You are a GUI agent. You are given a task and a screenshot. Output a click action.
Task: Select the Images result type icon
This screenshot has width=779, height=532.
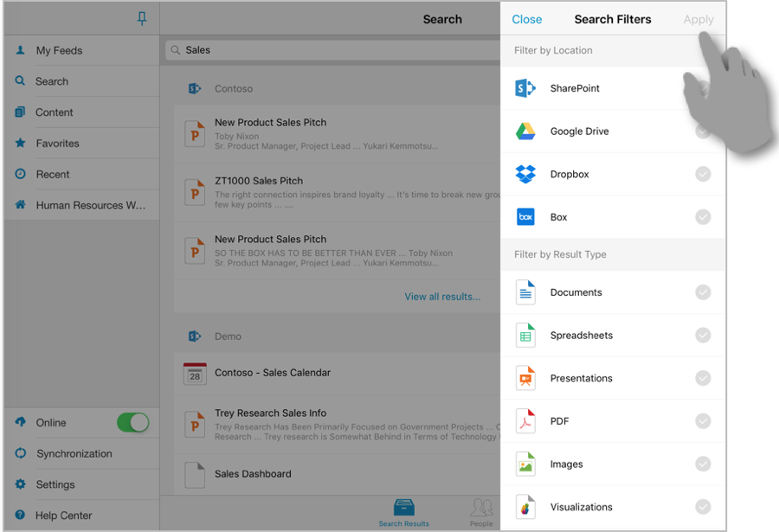click(526, 464)
